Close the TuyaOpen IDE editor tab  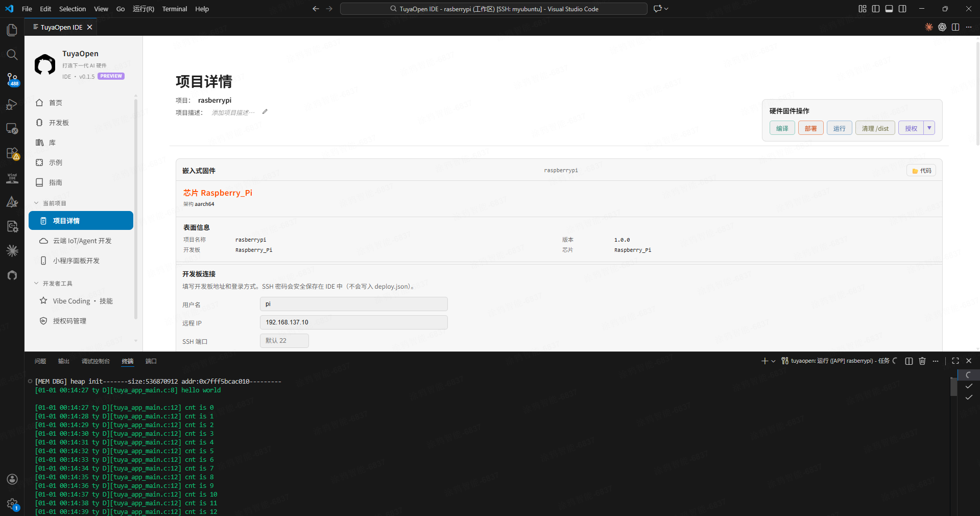coord(90,27)
